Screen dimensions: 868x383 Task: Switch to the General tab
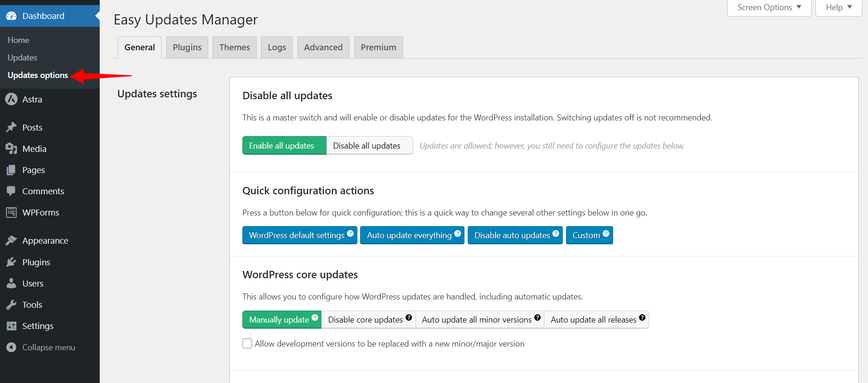click(x=139, y=48)
